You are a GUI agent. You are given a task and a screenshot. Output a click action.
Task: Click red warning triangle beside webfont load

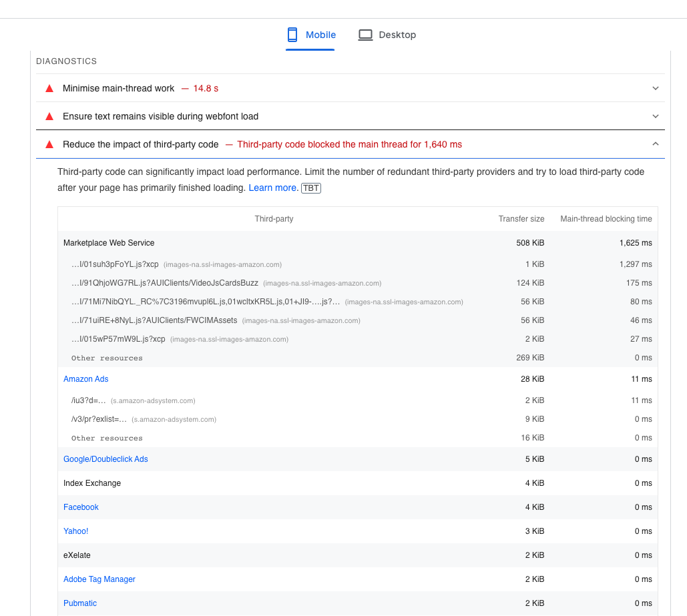pos(49,117)
